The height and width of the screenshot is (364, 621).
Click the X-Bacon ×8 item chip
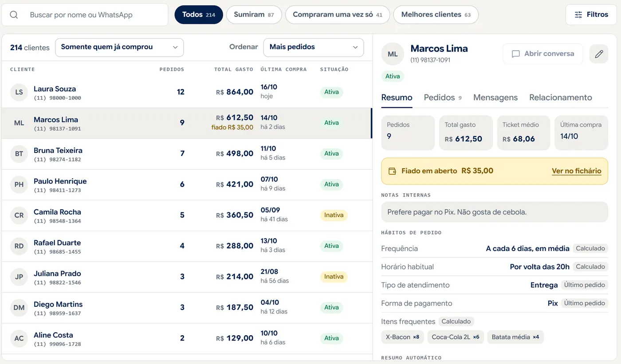pyautogui.click(x=403, y=337)
